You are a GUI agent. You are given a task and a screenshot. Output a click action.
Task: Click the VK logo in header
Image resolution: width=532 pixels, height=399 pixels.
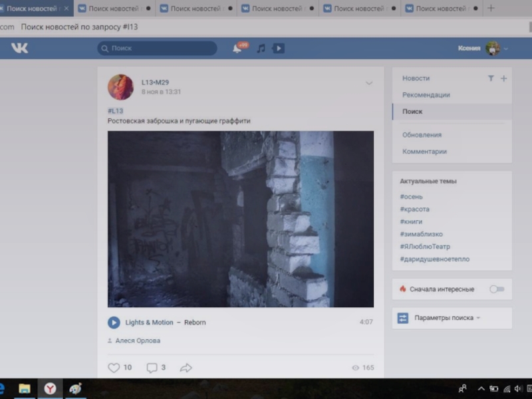[x=19, y=48]
